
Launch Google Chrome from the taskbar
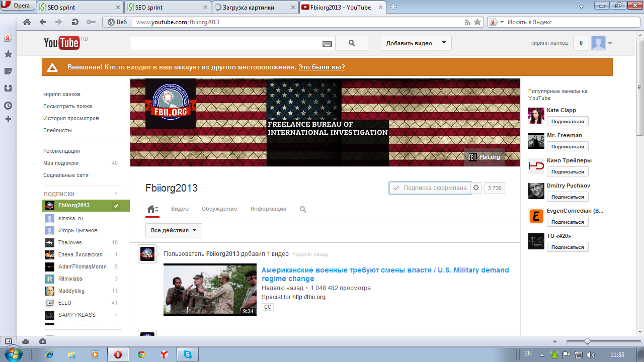tap(141, 354)
